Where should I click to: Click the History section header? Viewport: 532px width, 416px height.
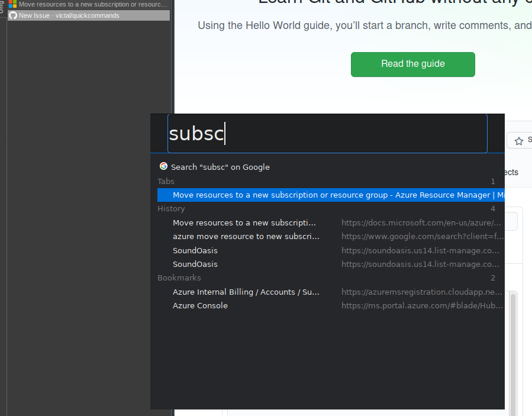click(171, 209)
